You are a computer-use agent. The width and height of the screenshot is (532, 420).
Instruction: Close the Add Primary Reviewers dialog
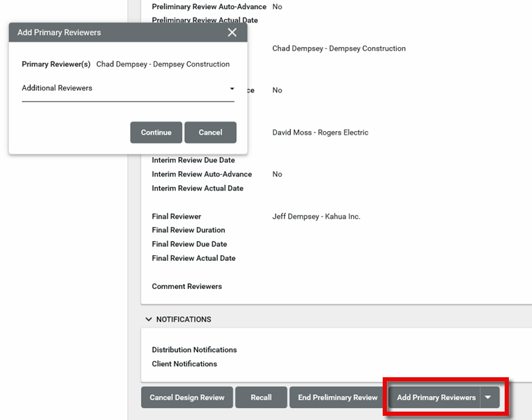click(232, 32)
